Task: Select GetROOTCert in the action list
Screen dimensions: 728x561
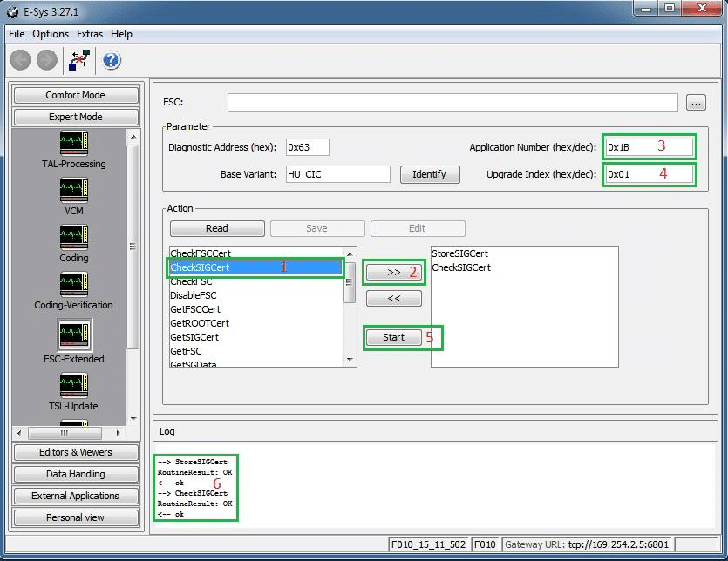Action: [199, 323]
